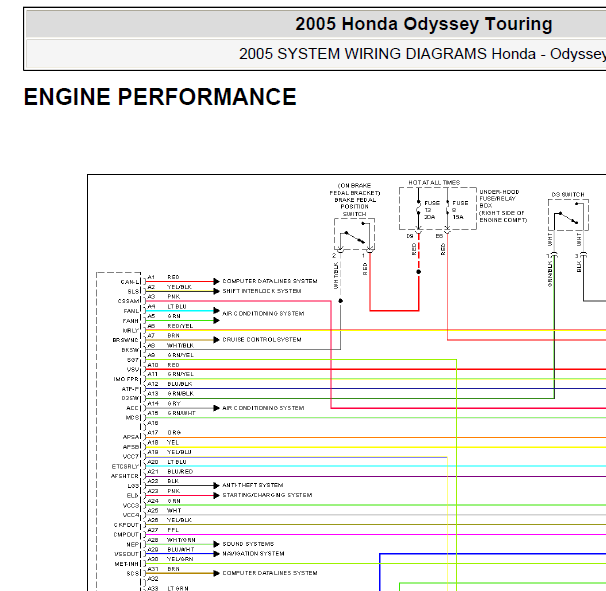Screen dimensions: 606x591
Task: Click "COMPUTER DATALINES SYSTEM" beside pin A1
Action: pyautogui.click(x=270, y=281)
